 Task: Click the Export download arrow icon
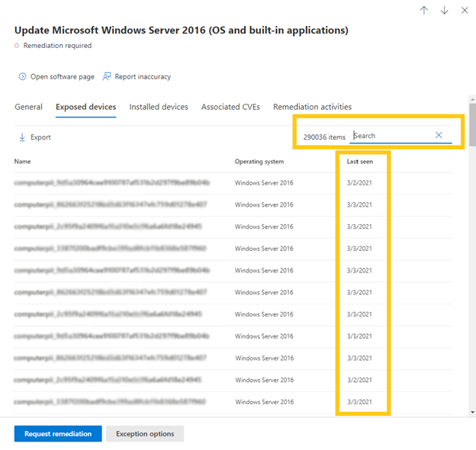pyautogui.click(x=22, y=137)
